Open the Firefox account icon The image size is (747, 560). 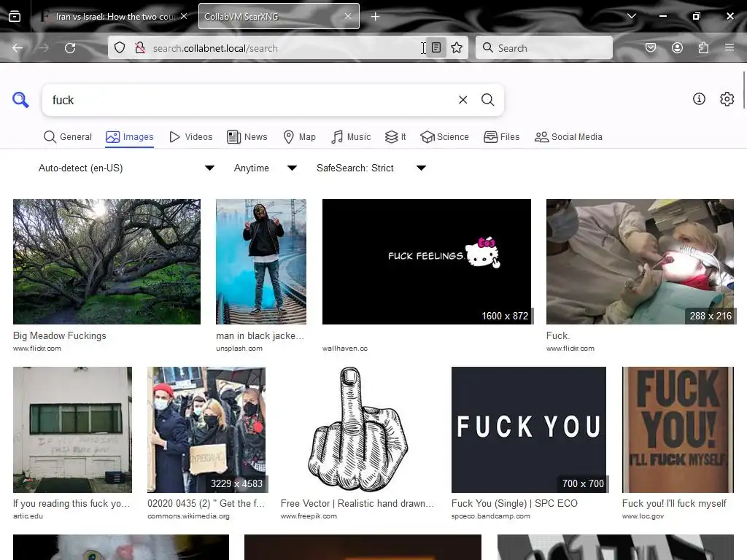pos(677,47)
